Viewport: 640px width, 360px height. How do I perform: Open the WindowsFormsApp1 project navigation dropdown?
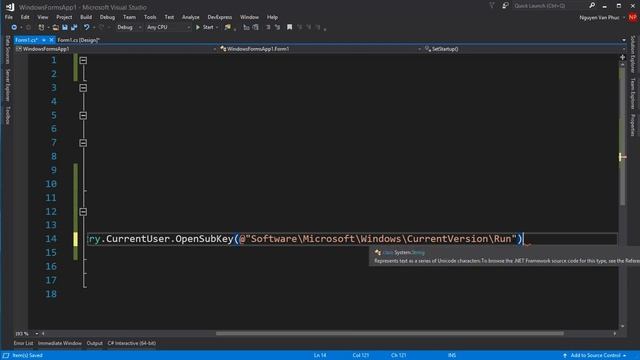pyautogui.click(x=116, y=49)
